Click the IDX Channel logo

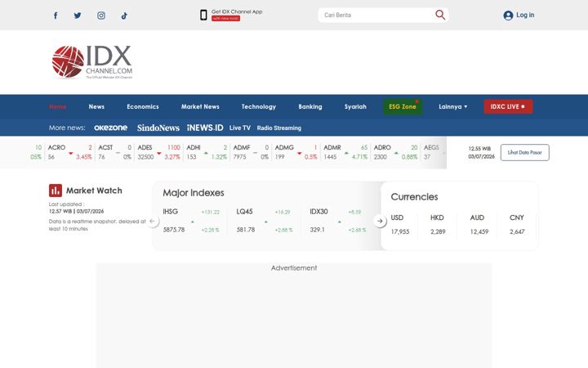point(92,62)
